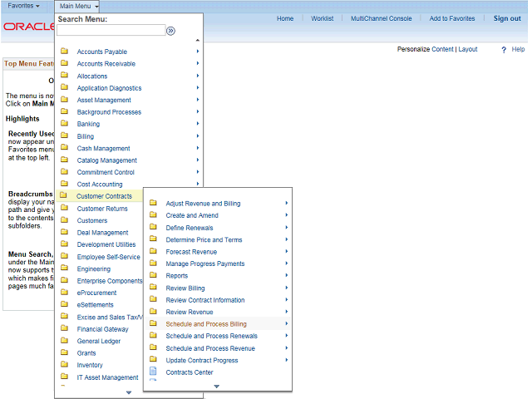Viewport: 532px width, 399px height.
Task: Open the Worklist link
Action: click(x=322, y=18)
